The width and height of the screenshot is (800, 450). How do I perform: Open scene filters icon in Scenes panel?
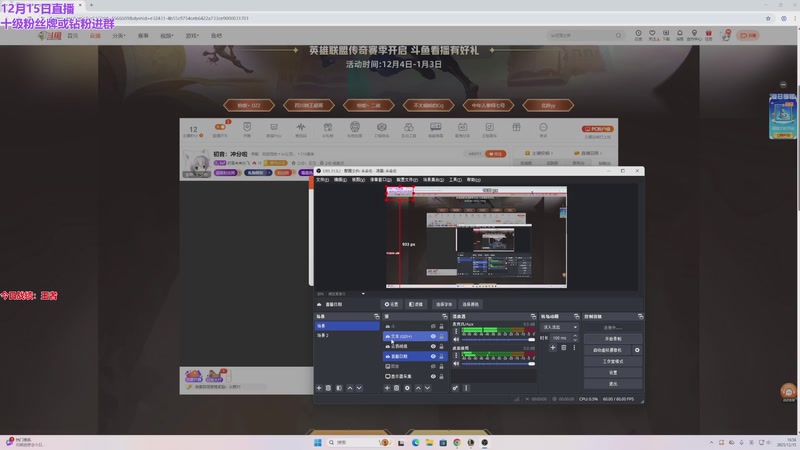click(x=339, y=388)
